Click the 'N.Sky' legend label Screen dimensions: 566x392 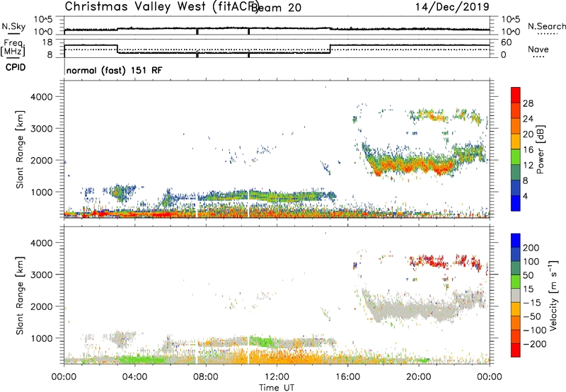coord(13,26)
